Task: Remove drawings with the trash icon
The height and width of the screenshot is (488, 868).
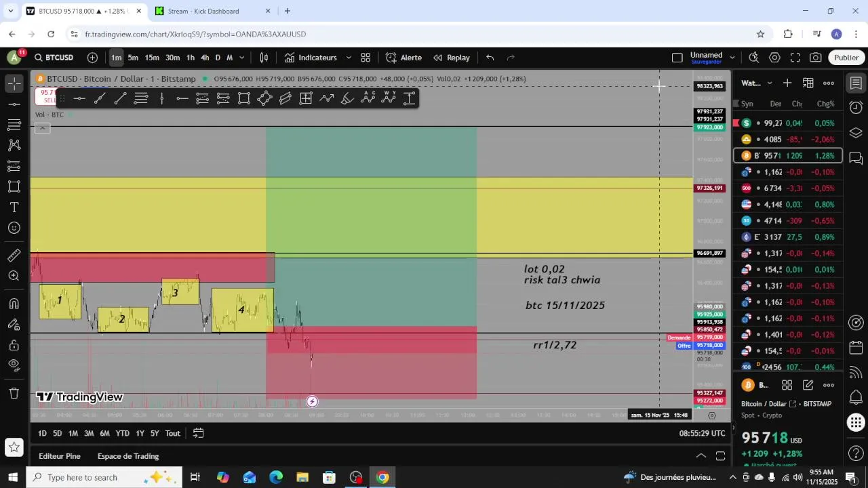Action: coord(14,393)
